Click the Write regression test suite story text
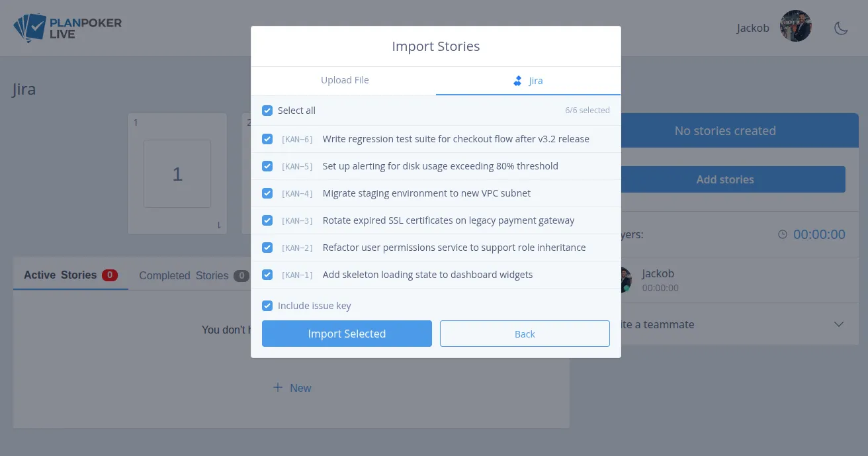 coord(456,139)
